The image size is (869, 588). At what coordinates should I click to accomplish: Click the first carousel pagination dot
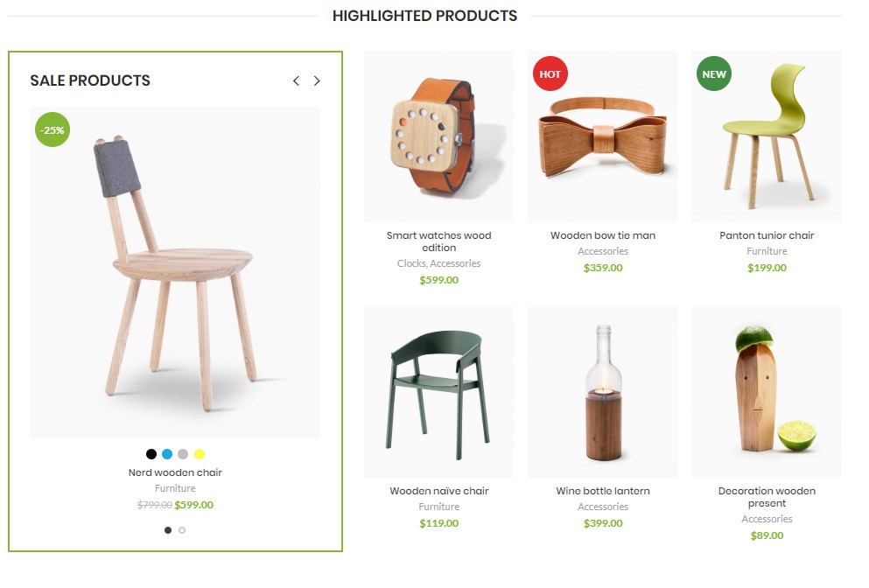[x=167, y=530]
